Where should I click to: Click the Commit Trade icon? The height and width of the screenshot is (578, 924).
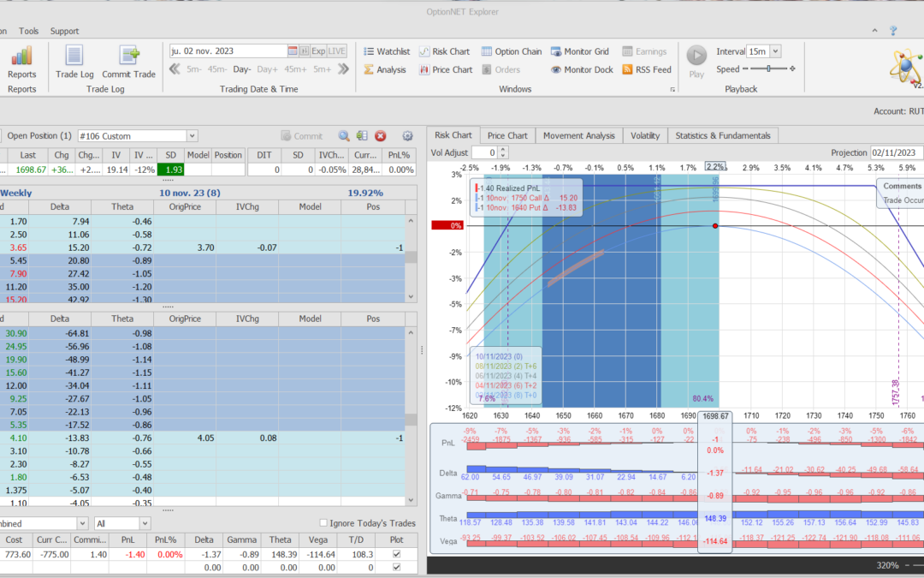(129, 57)
